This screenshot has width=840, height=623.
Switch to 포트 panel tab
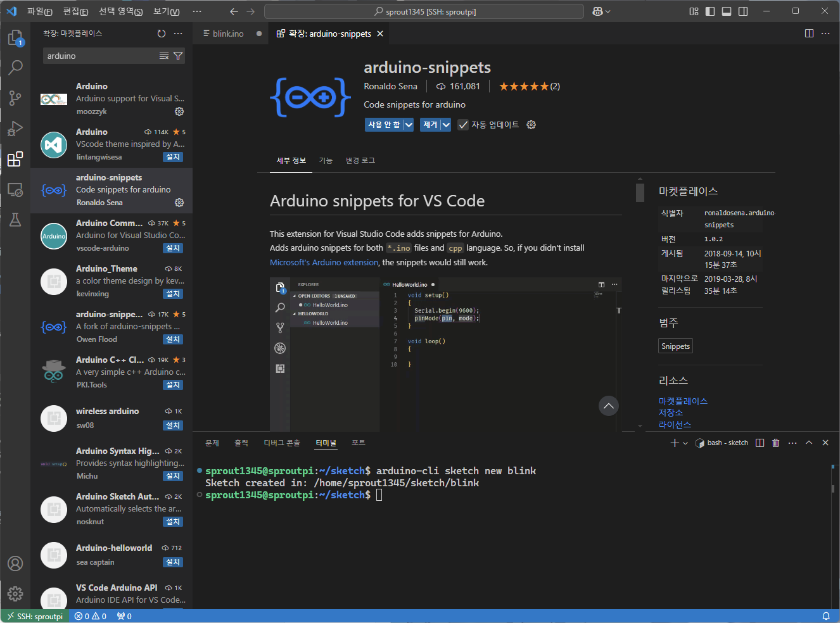click(x=359, y=443)
